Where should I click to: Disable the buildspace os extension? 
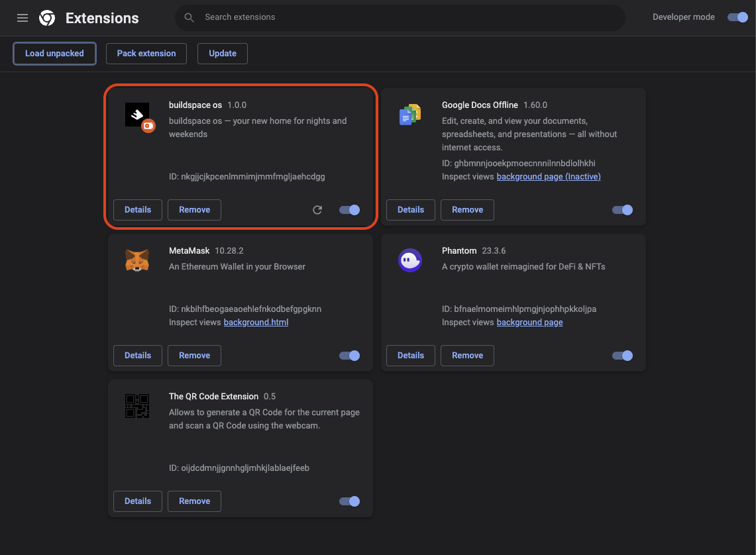349,210
